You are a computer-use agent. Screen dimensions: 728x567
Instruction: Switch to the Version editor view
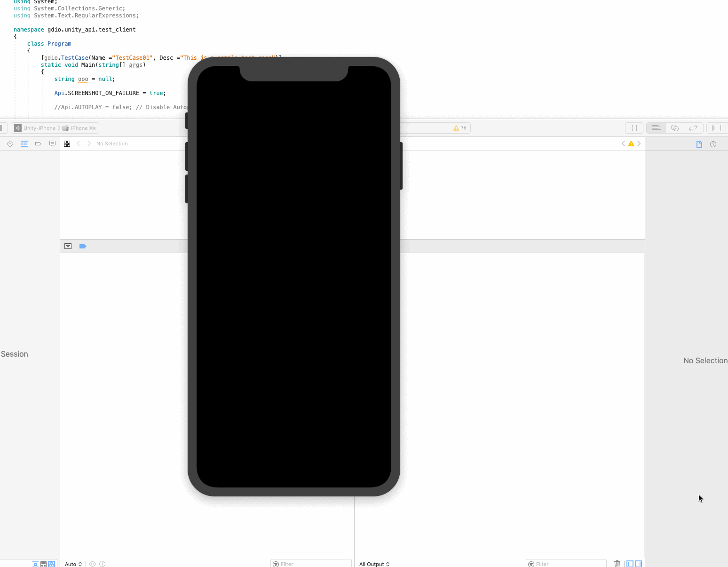(693, 128)
